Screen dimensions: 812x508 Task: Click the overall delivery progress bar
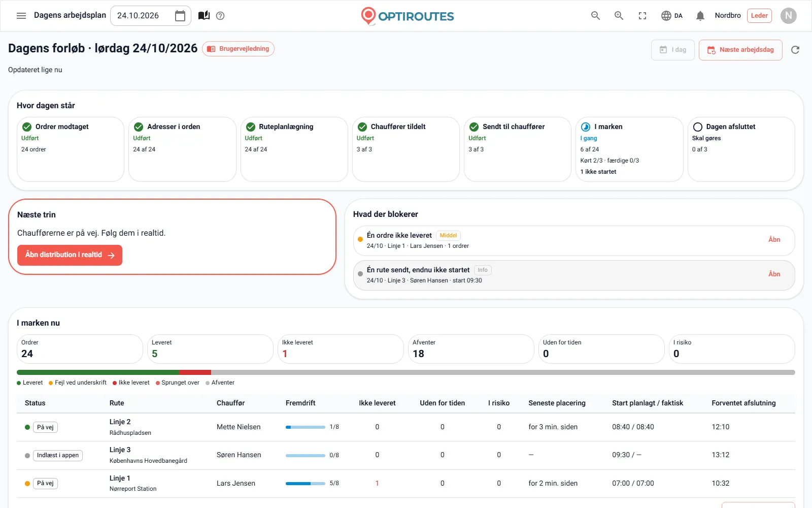[x=406, y=372]
